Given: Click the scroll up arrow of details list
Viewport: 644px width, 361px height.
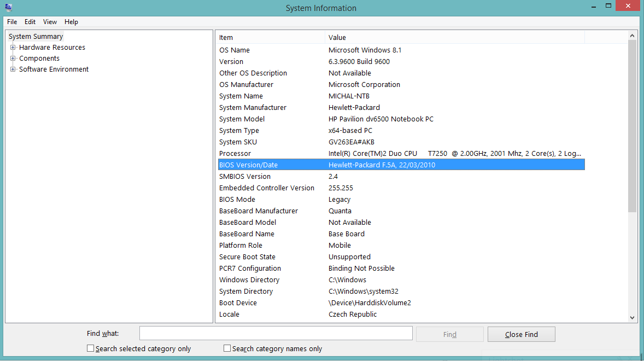Looking at the screenshot, I should pyautogui.click(x=632, y=36).
